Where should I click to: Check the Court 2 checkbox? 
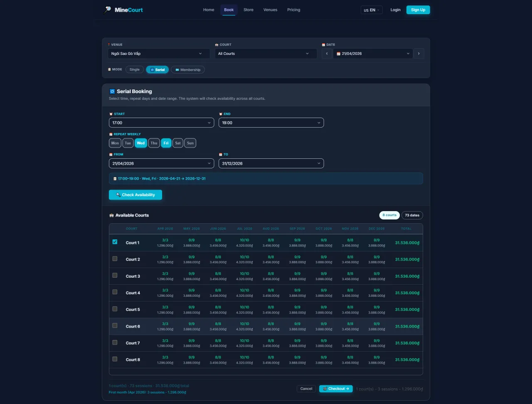click(x=115, y=259)
